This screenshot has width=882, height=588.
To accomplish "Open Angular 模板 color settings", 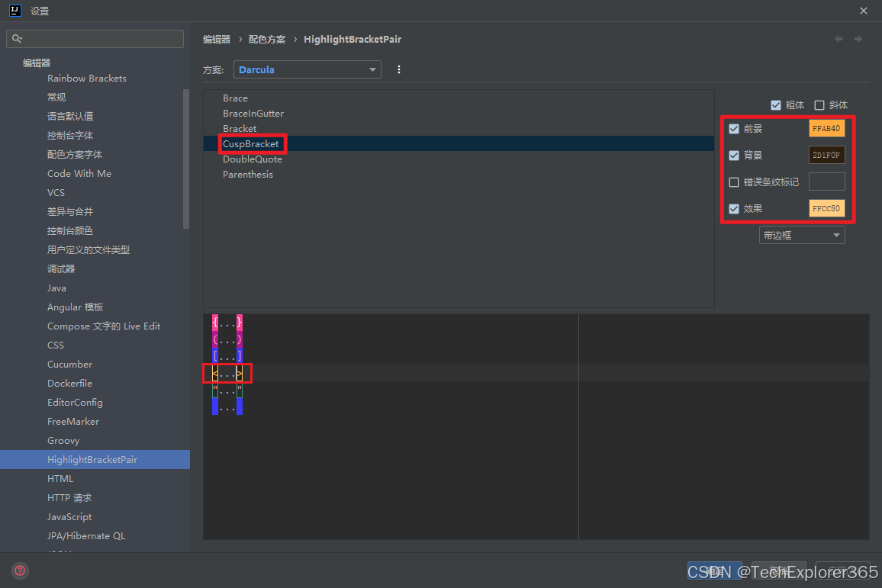I will 75,307.
